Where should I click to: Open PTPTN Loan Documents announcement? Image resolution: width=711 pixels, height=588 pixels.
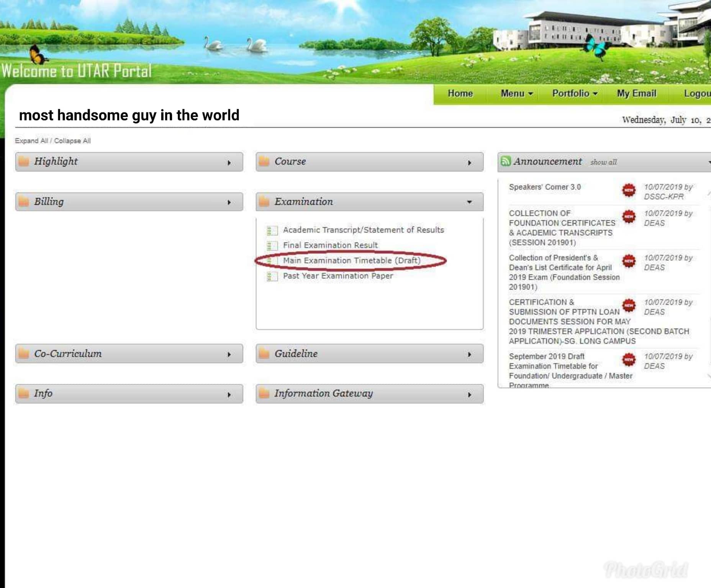[599, 322]
